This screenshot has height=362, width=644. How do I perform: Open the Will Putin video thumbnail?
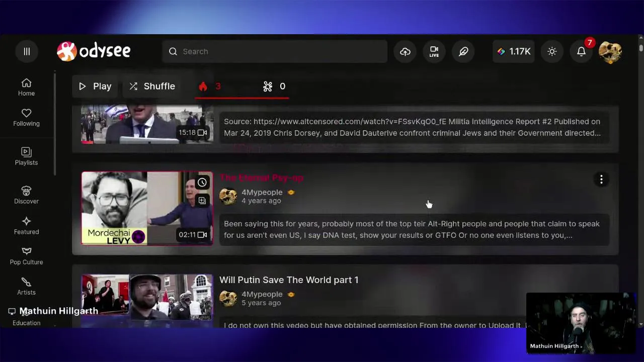coord(147,301)
